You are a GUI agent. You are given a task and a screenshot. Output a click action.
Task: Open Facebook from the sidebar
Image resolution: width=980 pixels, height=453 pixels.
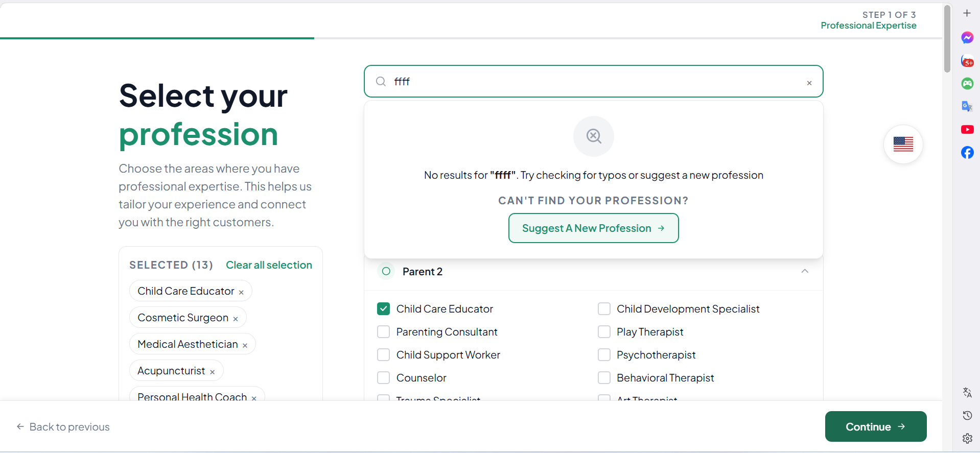(x=967, y=152)
